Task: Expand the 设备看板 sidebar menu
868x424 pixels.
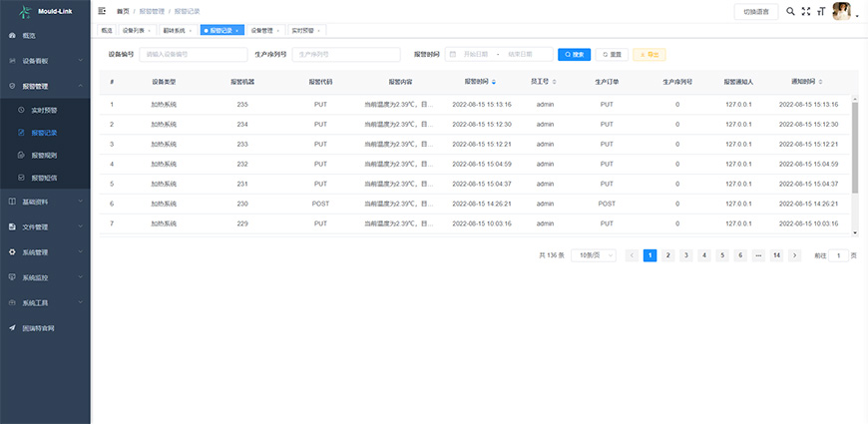Action: (45, 61)
